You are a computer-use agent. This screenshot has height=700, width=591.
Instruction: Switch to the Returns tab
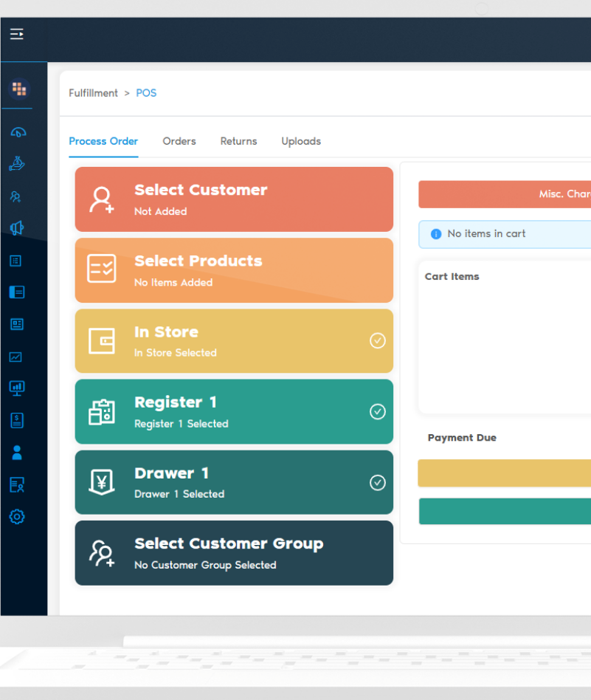238,141
